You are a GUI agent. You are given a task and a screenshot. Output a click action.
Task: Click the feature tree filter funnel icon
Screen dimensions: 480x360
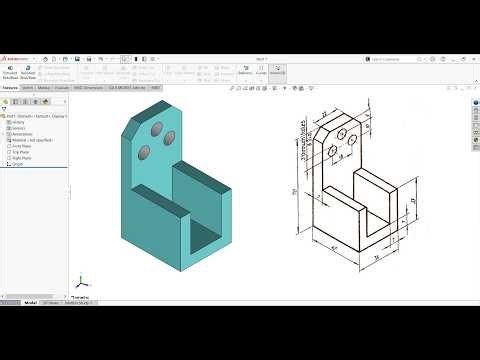coord(4,109)
